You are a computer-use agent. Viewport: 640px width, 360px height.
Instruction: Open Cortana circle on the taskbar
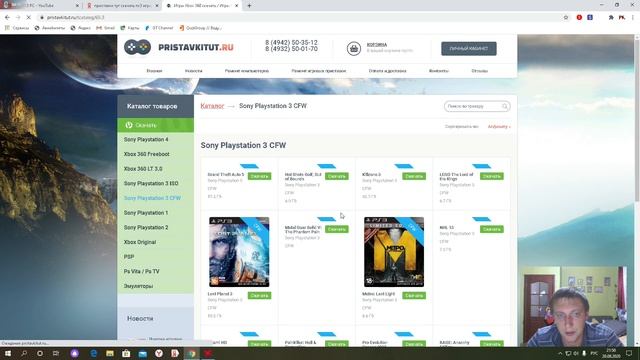40,353
